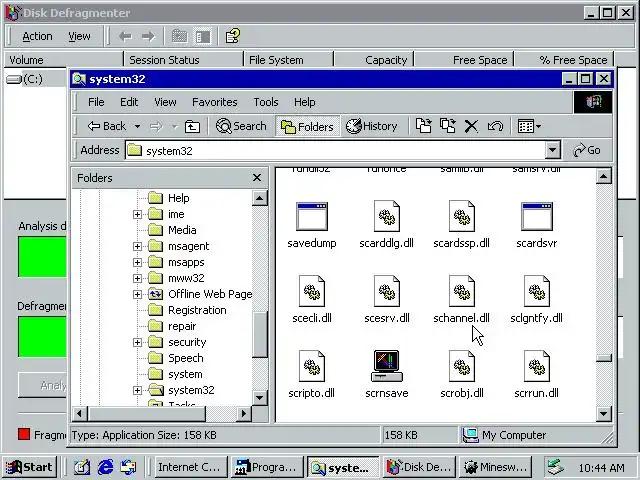Open Disk Defragmenter View menu
This screenshot has width=640, height=480.
(79, 36)
